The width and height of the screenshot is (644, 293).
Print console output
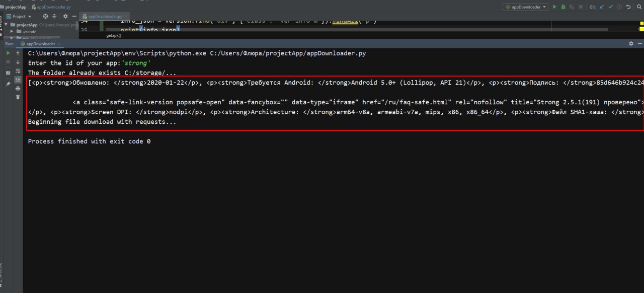18,89
